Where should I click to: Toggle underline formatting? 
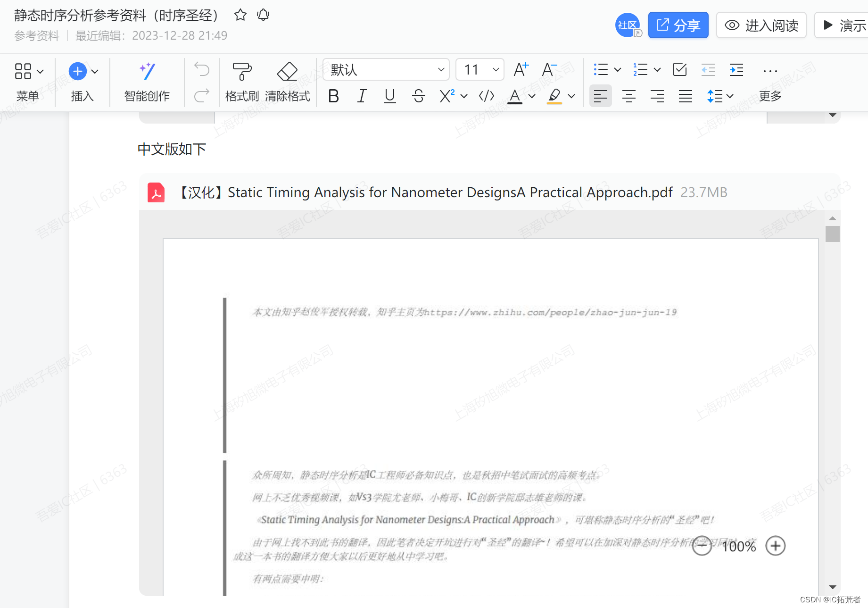tap(390, 96)
